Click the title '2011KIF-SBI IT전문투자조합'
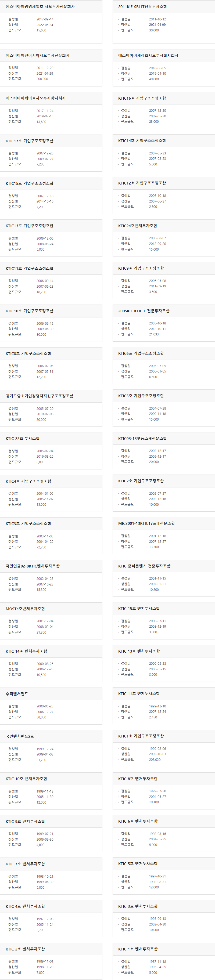Viewport: 215px width, 980px height. 142,7
